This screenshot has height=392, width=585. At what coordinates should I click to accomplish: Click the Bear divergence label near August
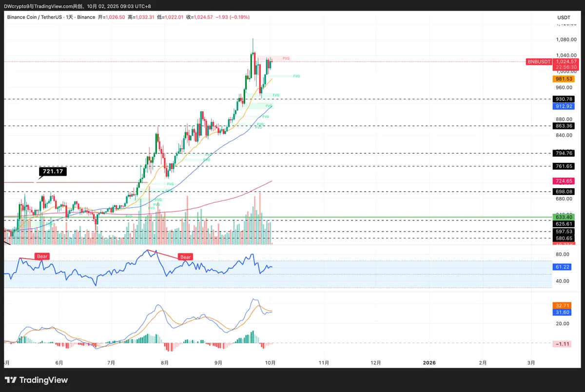coord(186,257)
